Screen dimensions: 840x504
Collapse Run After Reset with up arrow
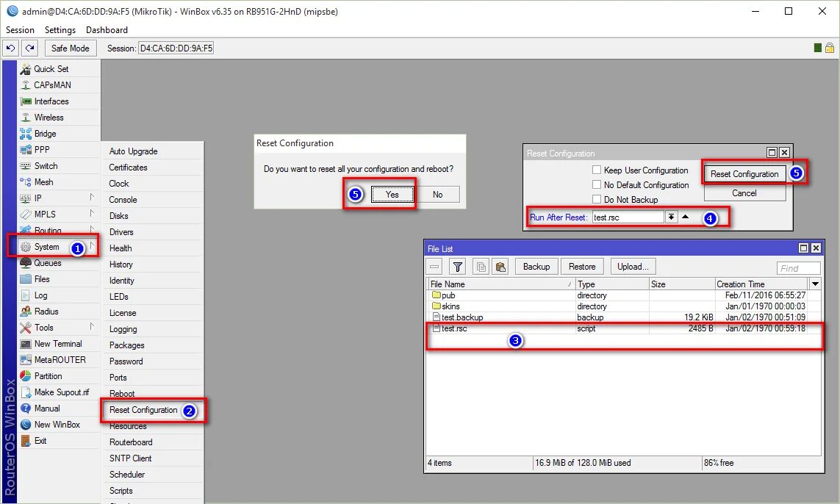(x=685, y=217)
